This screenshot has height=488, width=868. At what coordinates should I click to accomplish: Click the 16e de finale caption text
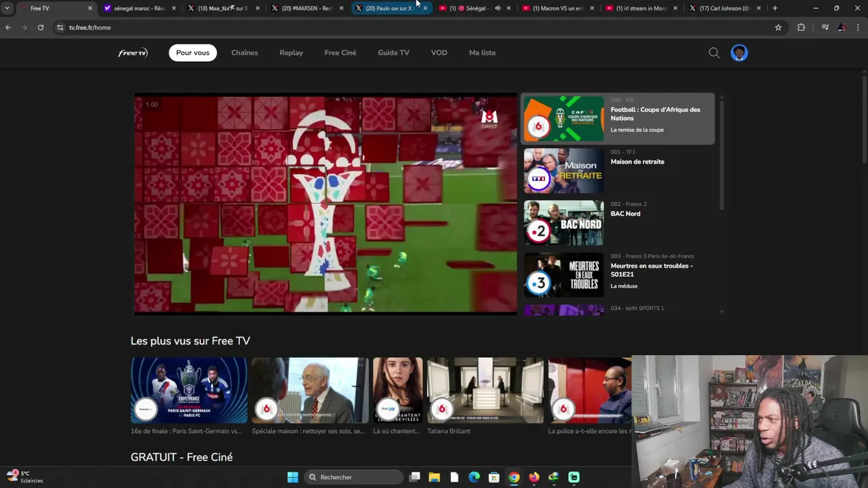coord(186,431)
